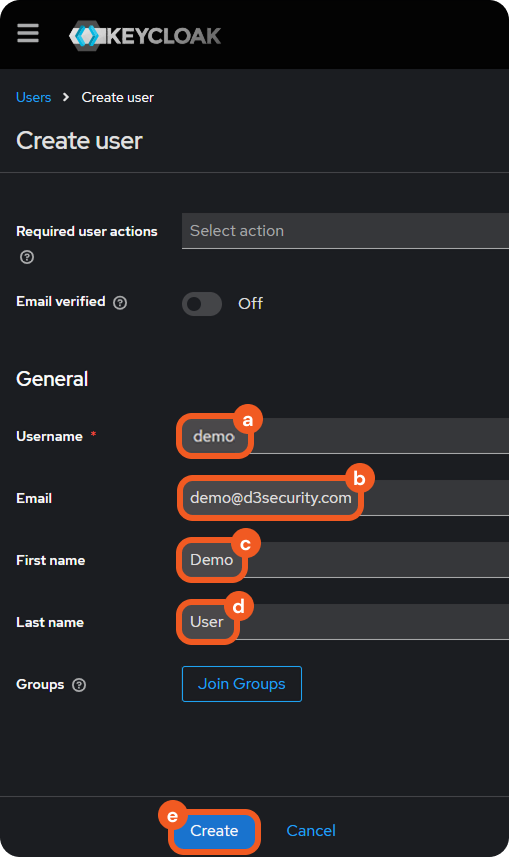Click the Last name field with User
509x857 pixels.
point(346,621)
